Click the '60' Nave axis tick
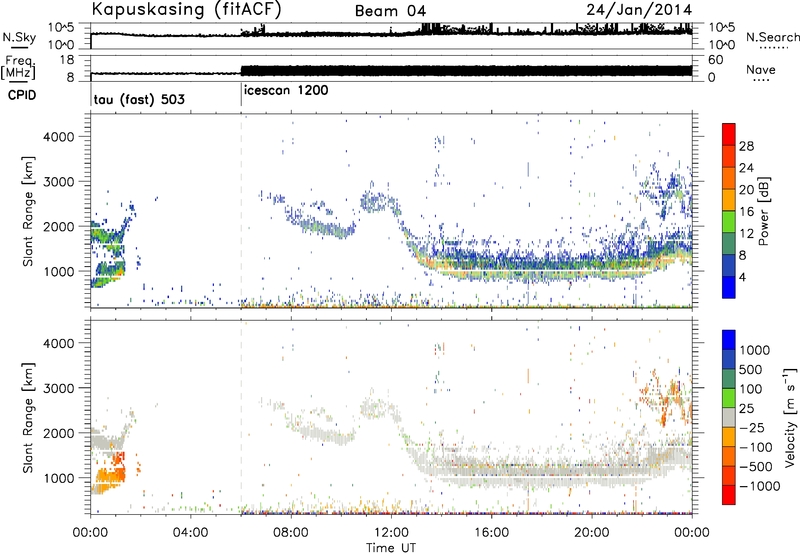 [716, 60]
